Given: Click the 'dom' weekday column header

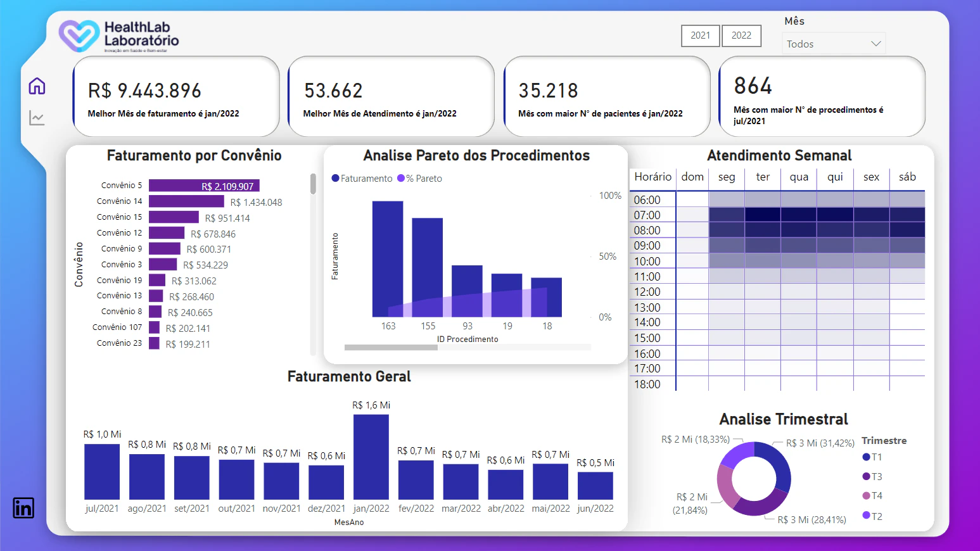Looking at the screenshot, I should [x=692, y=177].
